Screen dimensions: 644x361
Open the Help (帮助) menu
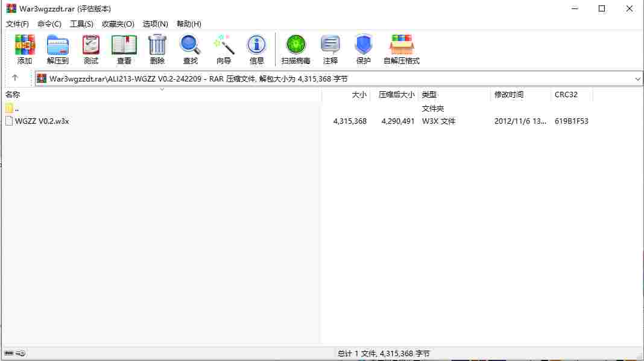[189, 24]
